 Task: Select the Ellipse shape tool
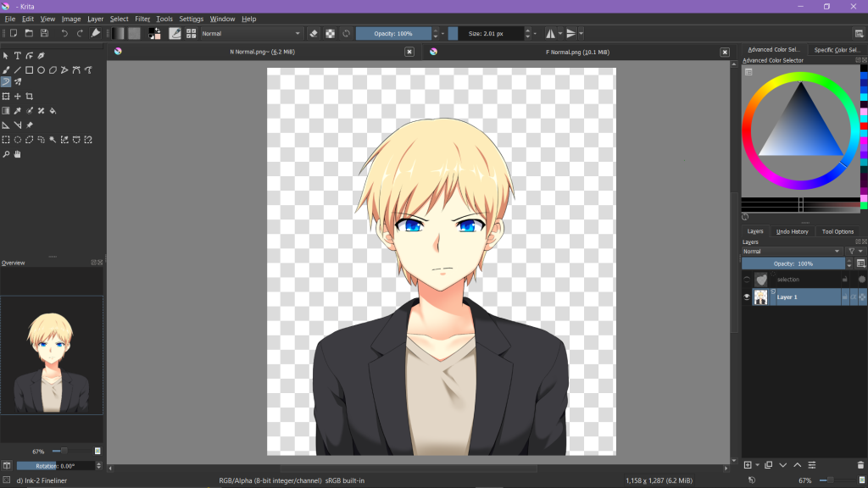tap(41, 70)
